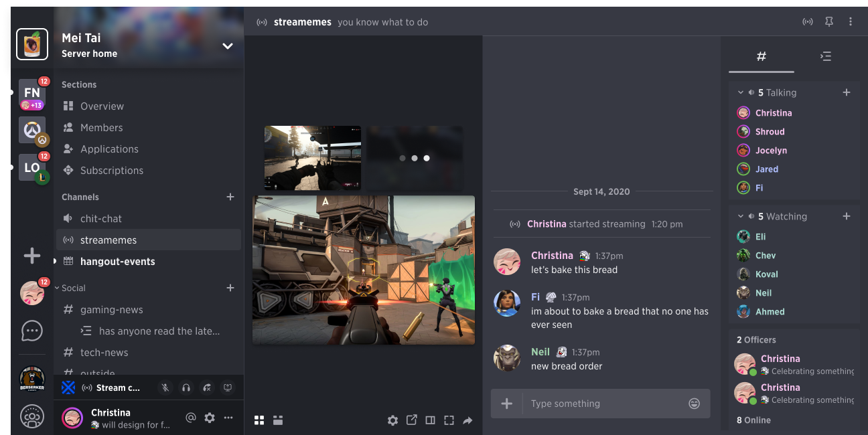868x435 pixels.
Task: Add a channel to Social category
Action: [230, 288]
